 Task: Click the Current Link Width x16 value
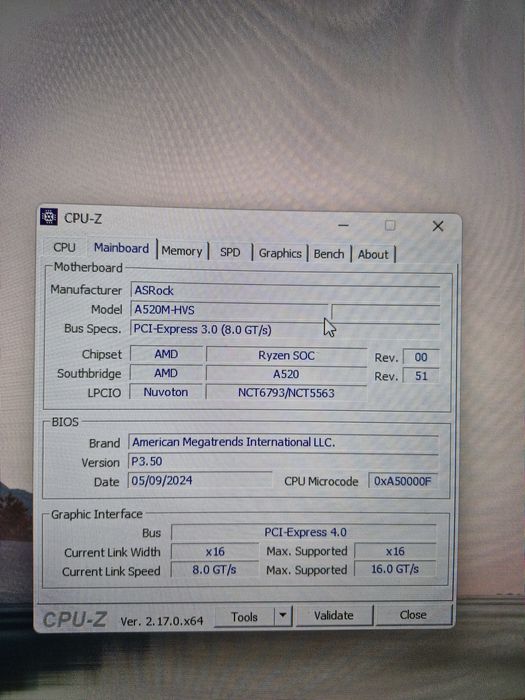[x=215, y=552]
